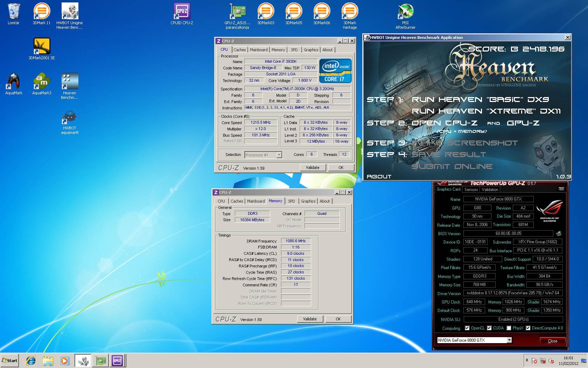Click RUN HEAVEN "XTREME" DX11 link
This screenshot has height=368, width=588.
pos(486,111)
